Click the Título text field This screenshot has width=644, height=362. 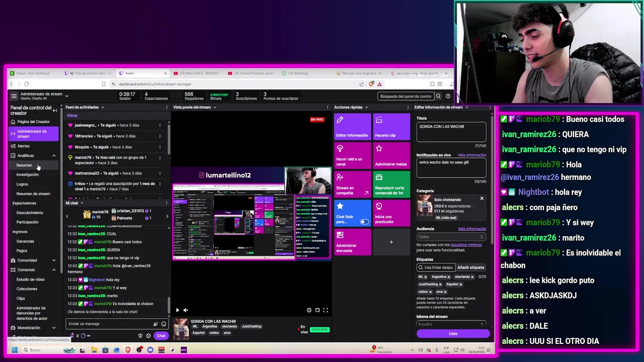click(x=451, y=132)
